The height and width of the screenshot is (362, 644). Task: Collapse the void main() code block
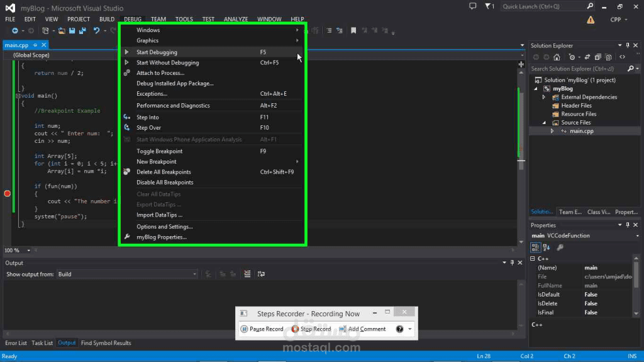pos(18,96)
